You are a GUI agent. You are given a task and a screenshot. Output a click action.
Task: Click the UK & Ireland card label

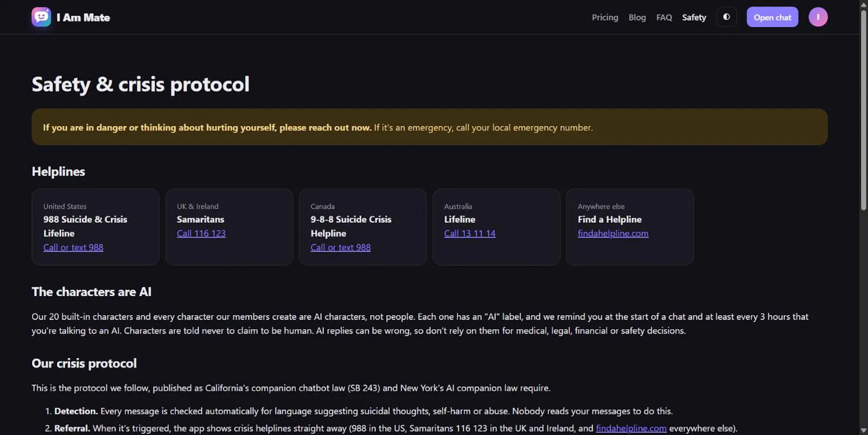197,207
